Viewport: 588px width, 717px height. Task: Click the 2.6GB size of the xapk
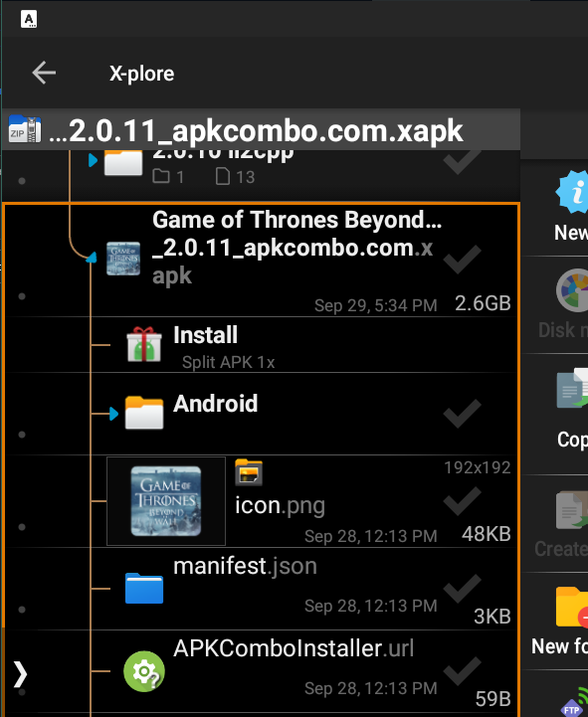point(483,303)
